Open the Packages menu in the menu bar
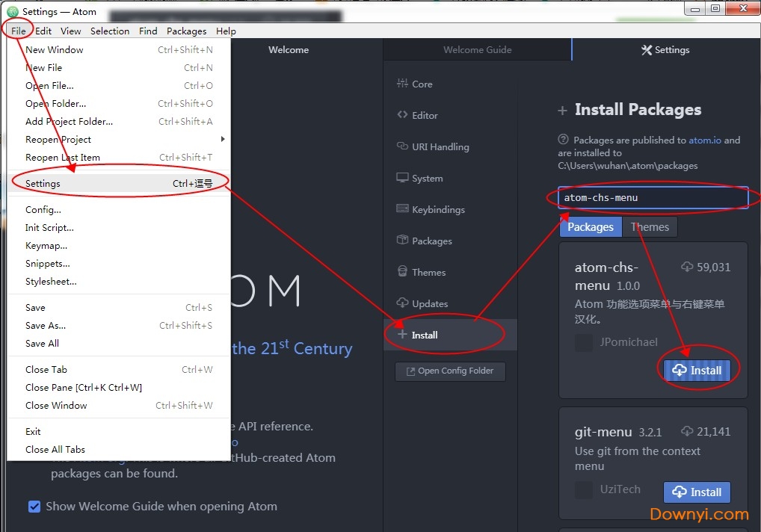This screenshot has height=532, width=761. (x=186, y=31)
